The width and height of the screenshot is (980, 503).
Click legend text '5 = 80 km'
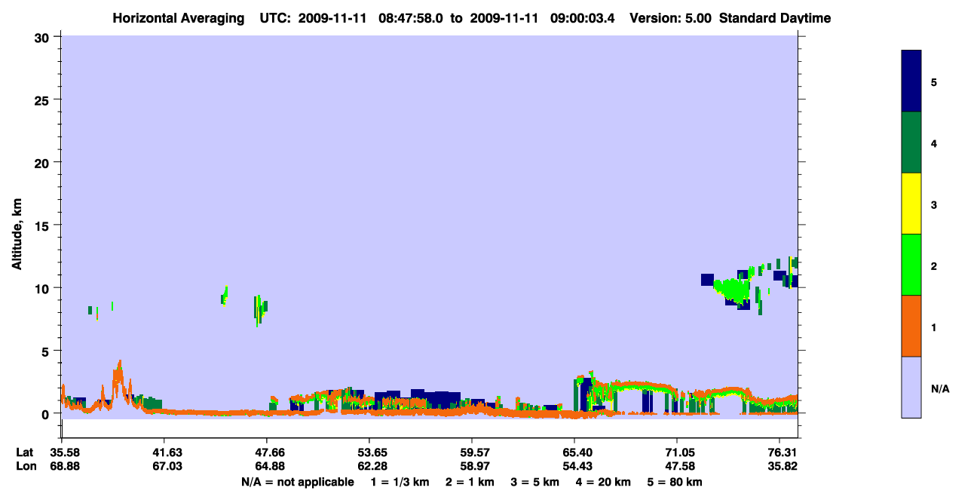pos(674,482)
